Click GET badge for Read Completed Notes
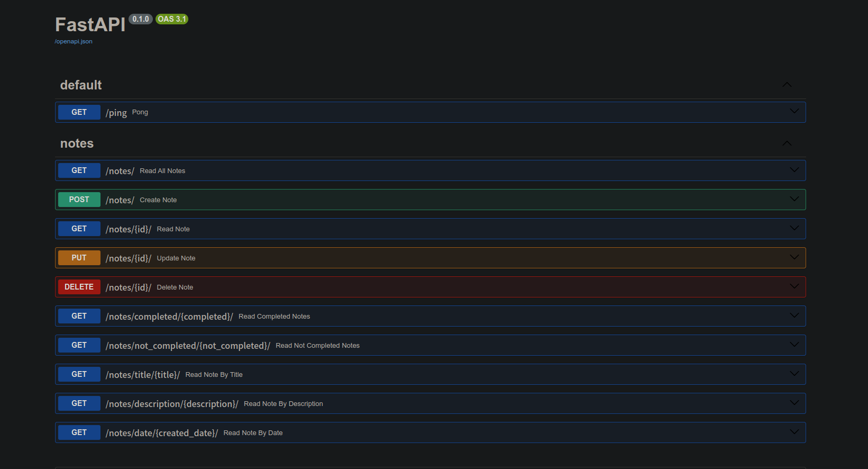 pos(79,316)
